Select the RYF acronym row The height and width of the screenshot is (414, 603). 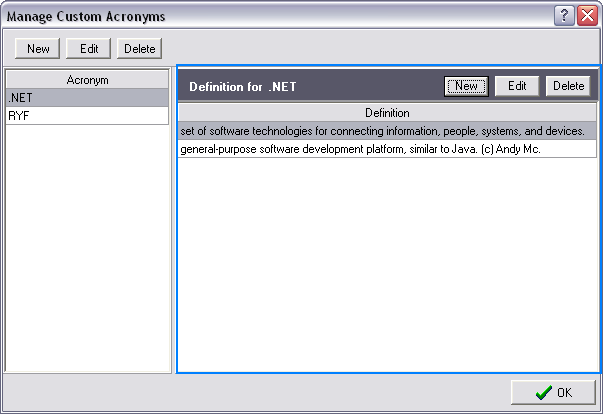pos(87,116)
